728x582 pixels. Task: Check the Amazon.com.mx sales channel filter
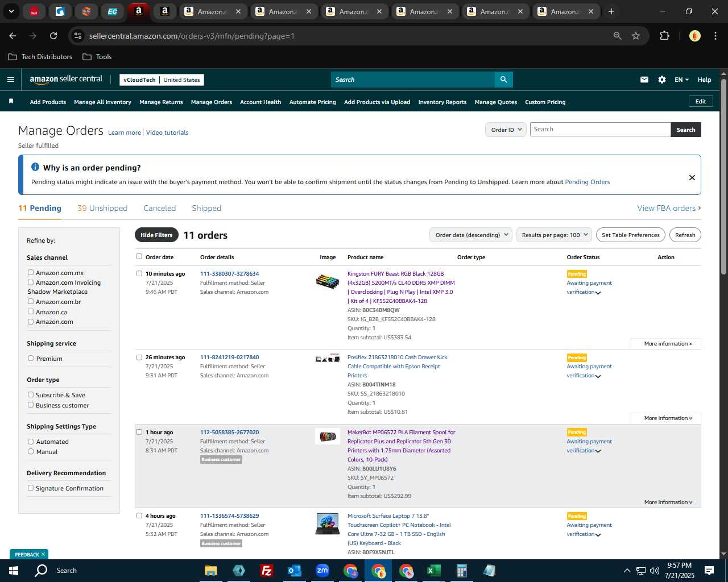click(x=31, y=272)
